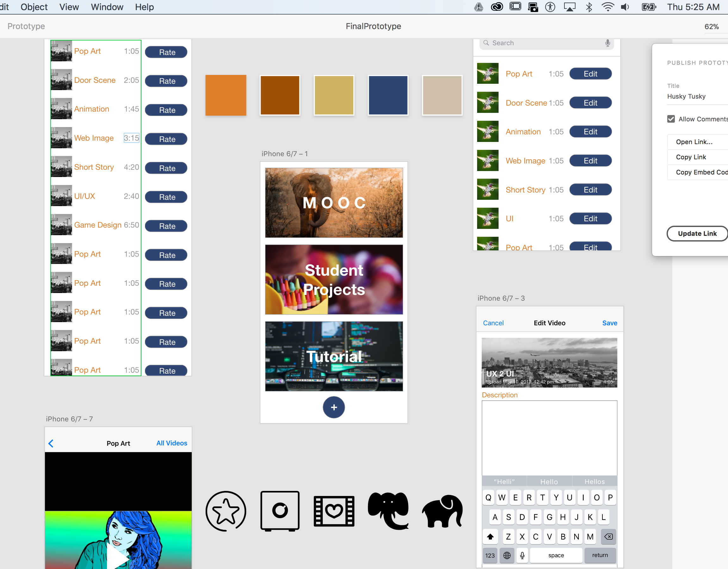Image resolution: width=728 pixels, height=569 pixels.
Task: Click Copy Link option
Action: click(x=691, y=157)
